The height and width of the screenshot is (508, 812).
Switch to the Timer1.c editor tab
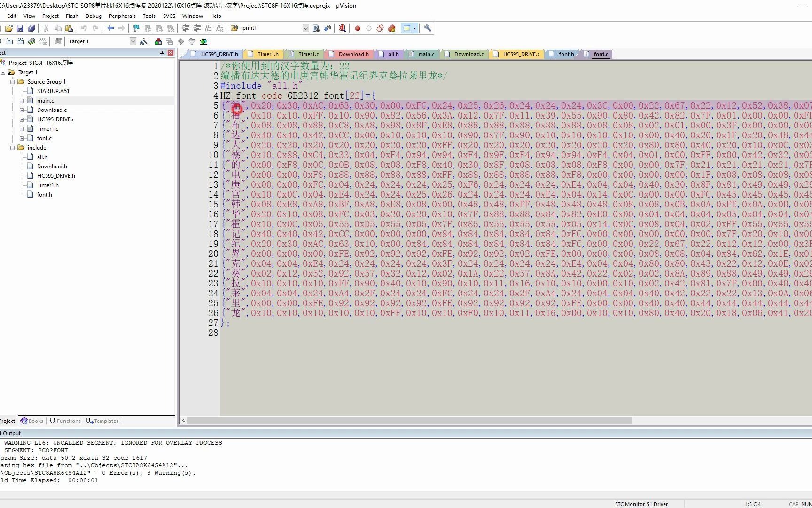[304, 54]
